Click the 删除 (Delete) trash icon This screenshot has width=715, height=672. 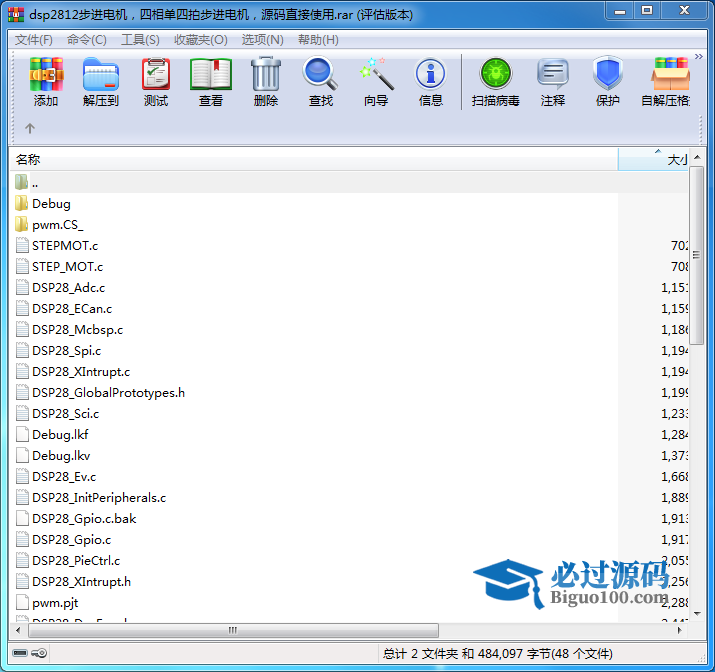pos(266,82)
